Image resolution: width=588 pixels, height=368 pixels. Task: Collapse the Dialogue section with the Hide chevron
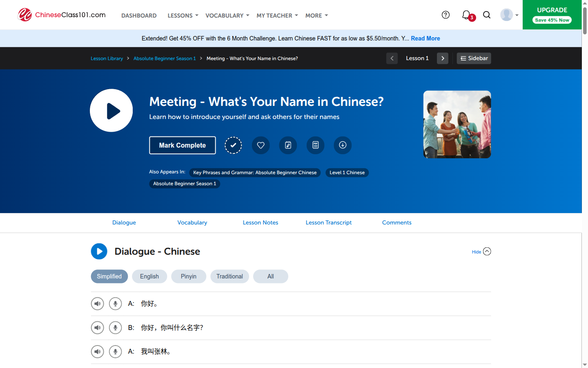tap(487, 251)
